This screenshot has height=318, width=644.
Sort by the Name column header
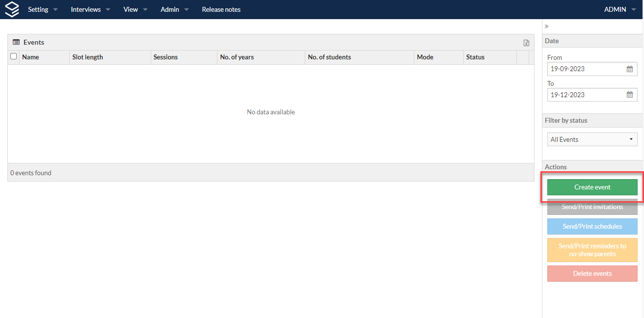(45, 57)
